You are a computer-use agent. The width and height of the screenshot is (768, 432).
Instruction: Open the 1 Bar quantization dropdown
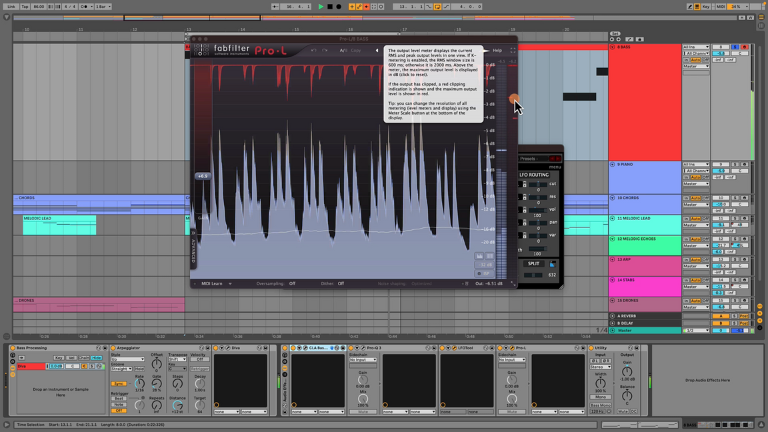click(102, 7)
